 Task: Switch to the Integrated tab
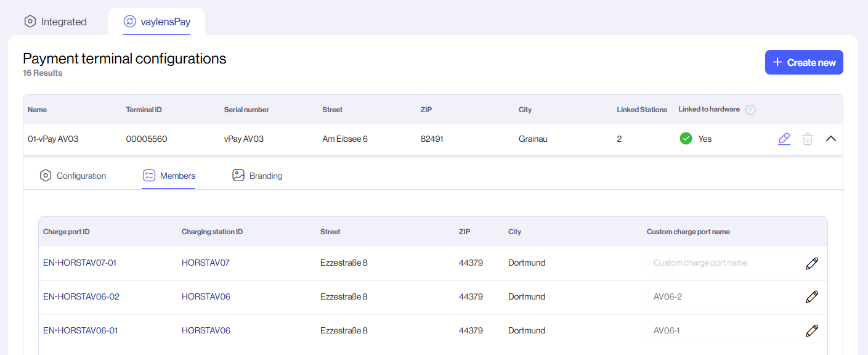(55, 21)
